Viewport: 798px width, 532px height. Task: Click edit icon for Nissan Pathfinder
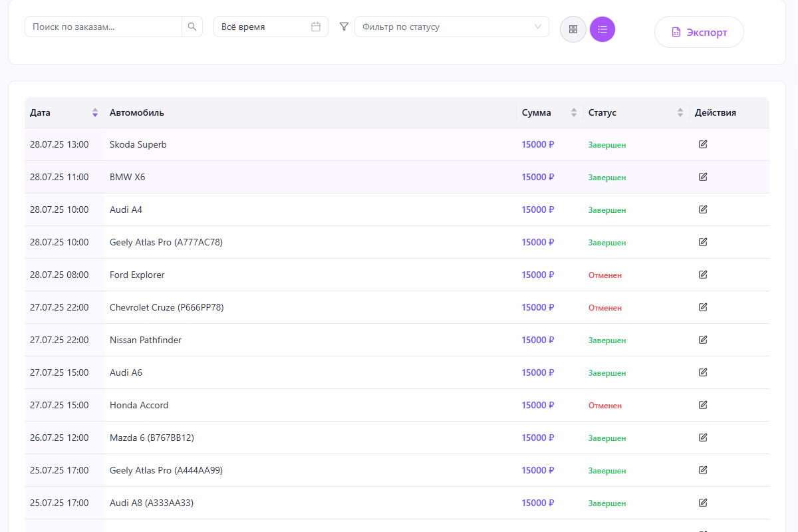703,340
